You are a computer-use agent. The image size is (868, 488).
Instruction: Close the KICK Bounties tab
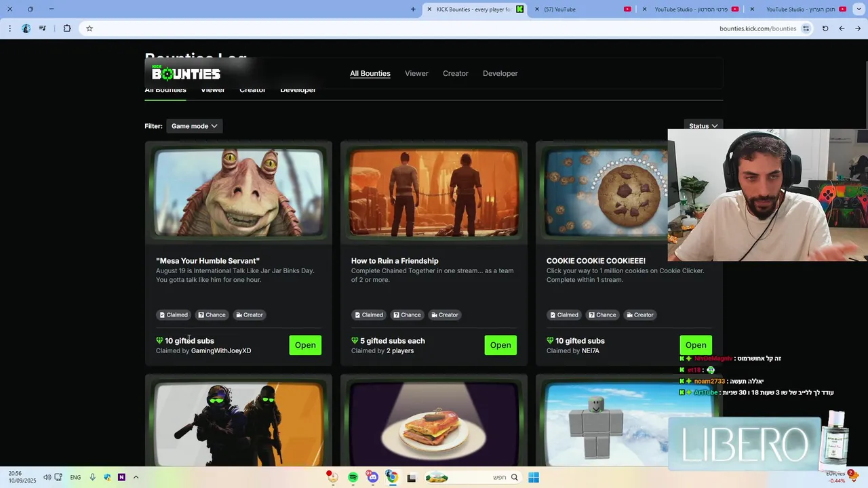(x=429, y=9)
